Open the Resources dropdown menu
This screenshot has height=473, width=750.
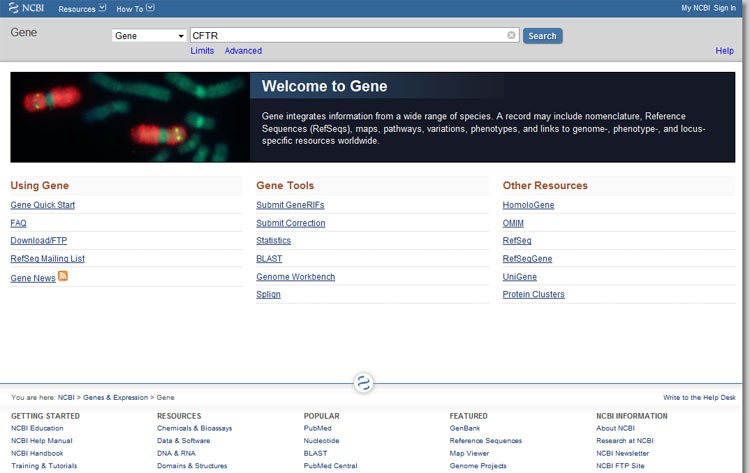[x=82, y=9]
